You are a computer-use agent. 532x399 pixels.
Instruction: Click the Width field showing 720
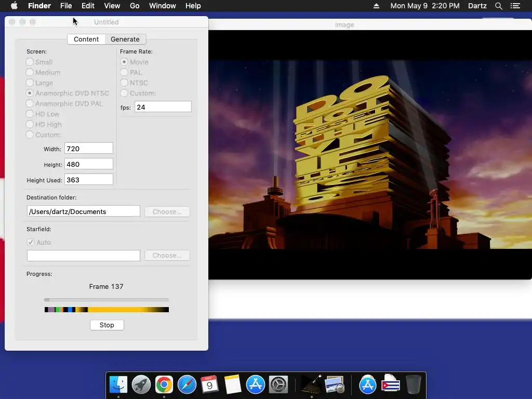[88, 149]
